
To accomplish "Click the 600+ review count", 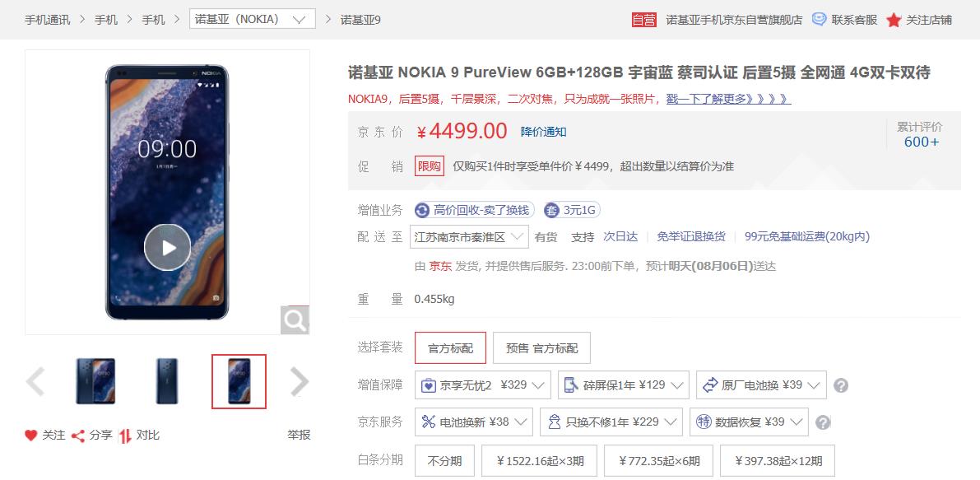I will 922,142.
